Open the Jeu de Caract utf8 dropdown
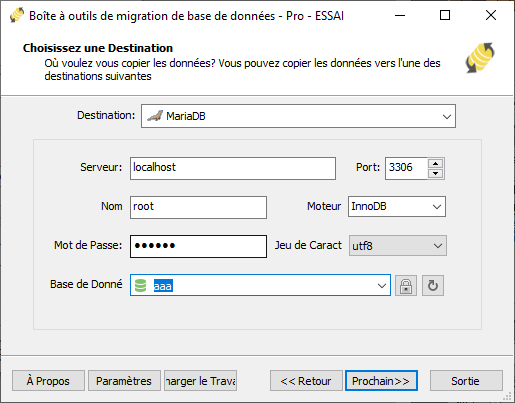This screenshot has height=403, width=515. pos(398,246)
